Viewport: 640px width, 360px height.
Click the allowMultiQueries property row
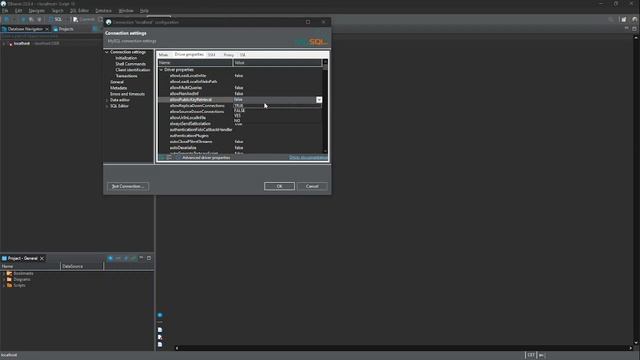point(240,88)
